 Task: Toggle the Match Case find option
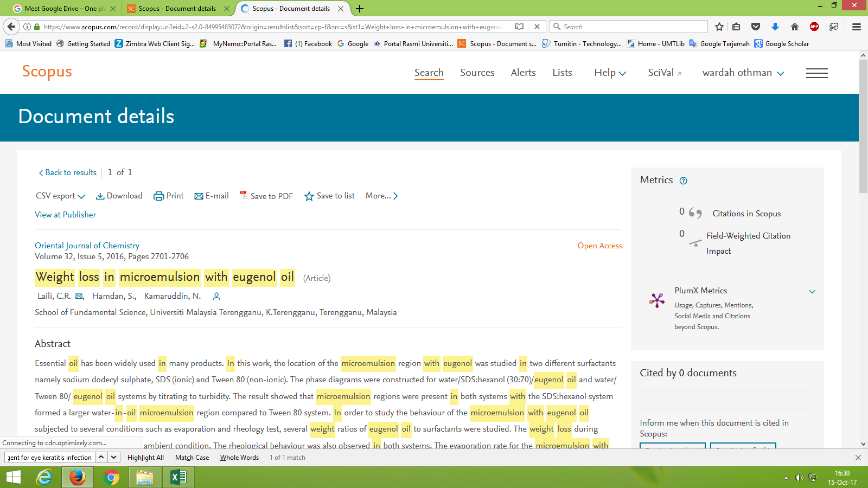coord(192,458)
